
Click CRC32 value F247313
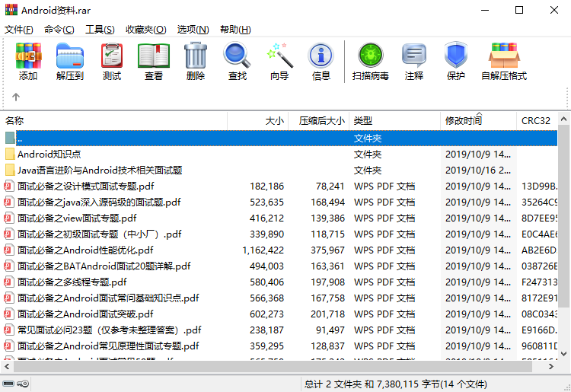[x=539, y=282]
